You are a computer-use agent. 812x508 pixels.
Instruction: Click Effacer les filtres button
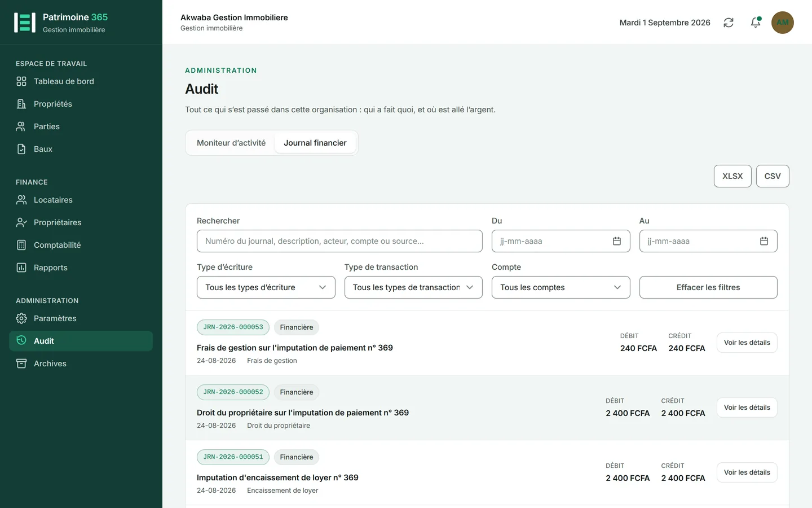click(x=708, y=287)
